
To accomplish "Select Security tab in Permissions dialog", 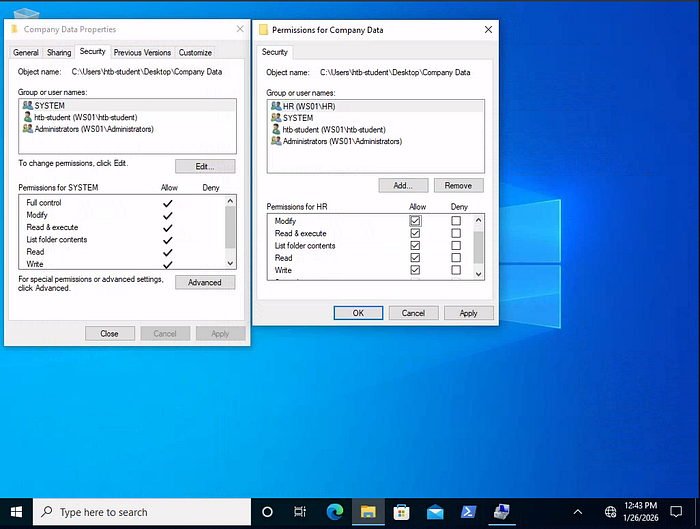I will 275,52.
